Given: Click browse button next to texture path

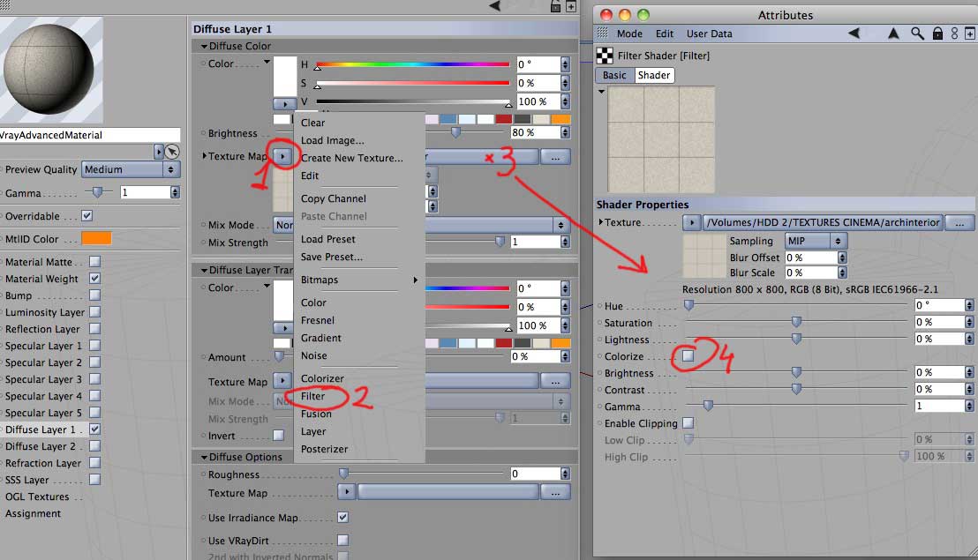Looking at the screenshot, I should click(960, 222).
